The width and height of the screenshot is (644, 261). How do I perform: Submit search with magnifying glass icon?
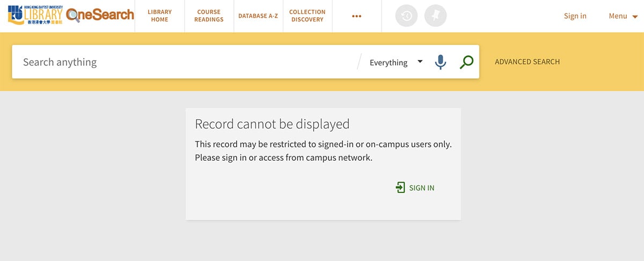[x=466, y=62]
